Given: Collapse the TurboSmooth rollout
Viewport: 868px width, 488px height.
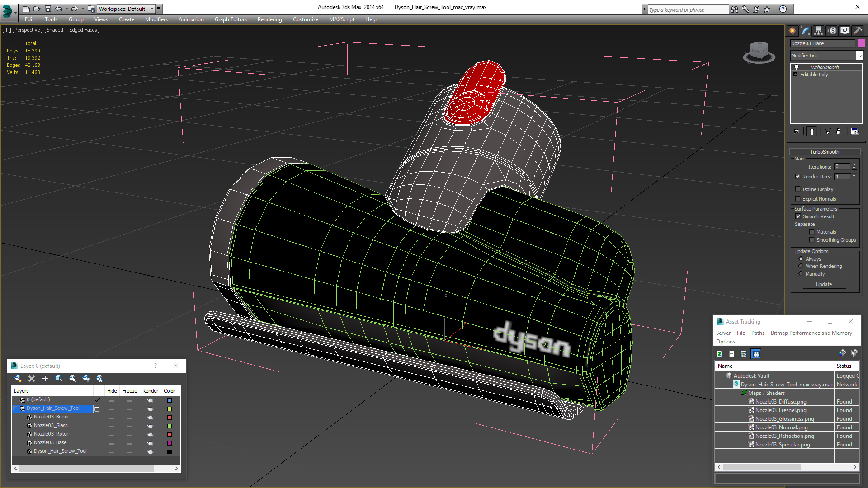Looking at the screenshot, I should [x=792, y=152].
